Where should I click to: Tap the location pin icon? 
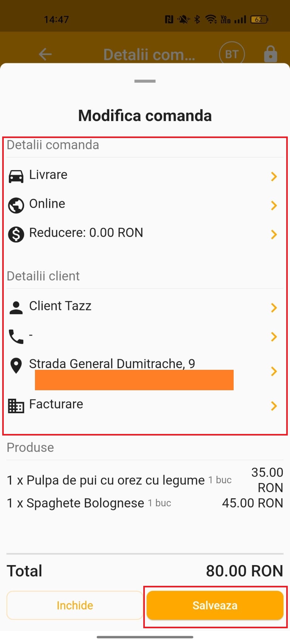point(16,366)
